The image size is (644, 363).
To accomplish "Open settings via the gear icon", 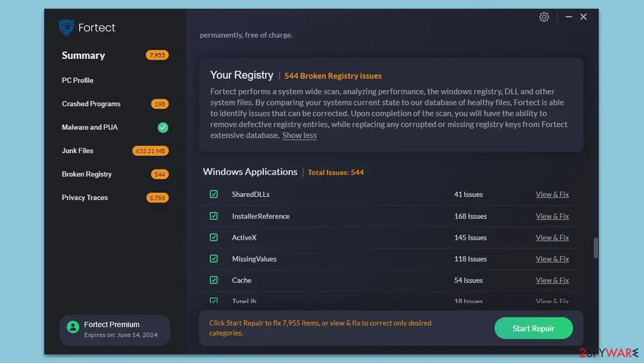I will (544, 17).
